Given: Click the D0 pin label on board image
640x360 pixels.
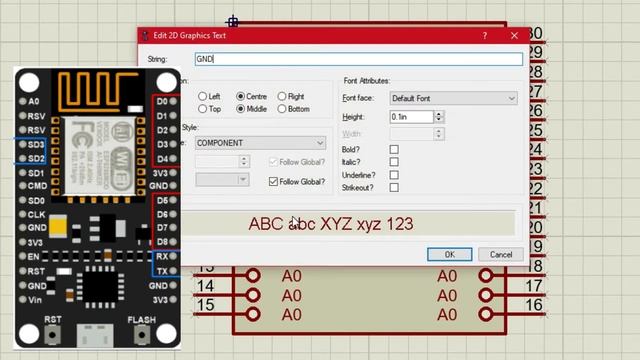Looking at the screenshot, I should pyautogui.click(x=162, y=101).
